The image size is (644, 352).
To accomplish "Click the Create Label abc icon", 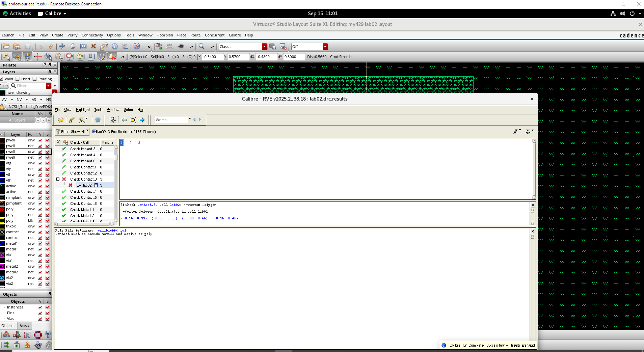I will pos(170,47).
